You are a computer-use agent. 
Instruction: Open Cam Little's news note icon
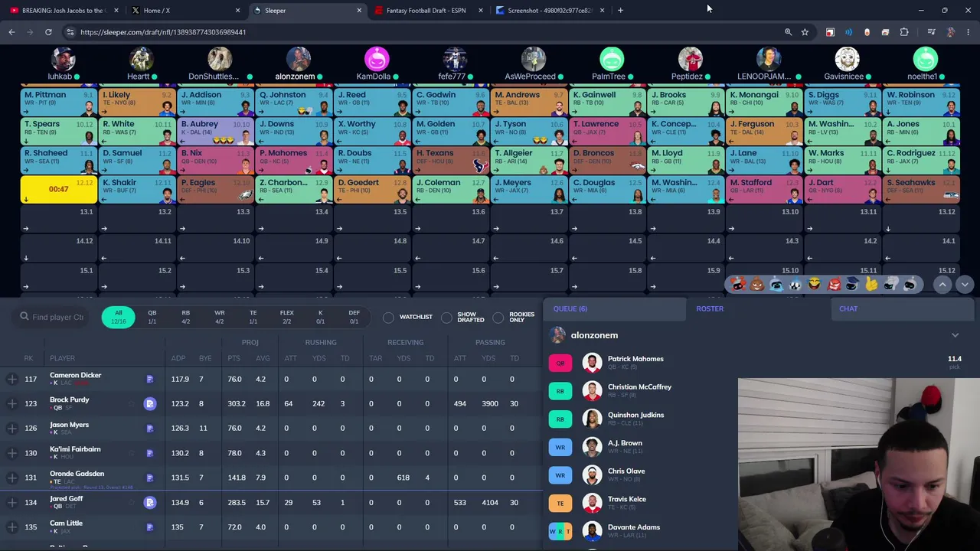click(150, 527)
